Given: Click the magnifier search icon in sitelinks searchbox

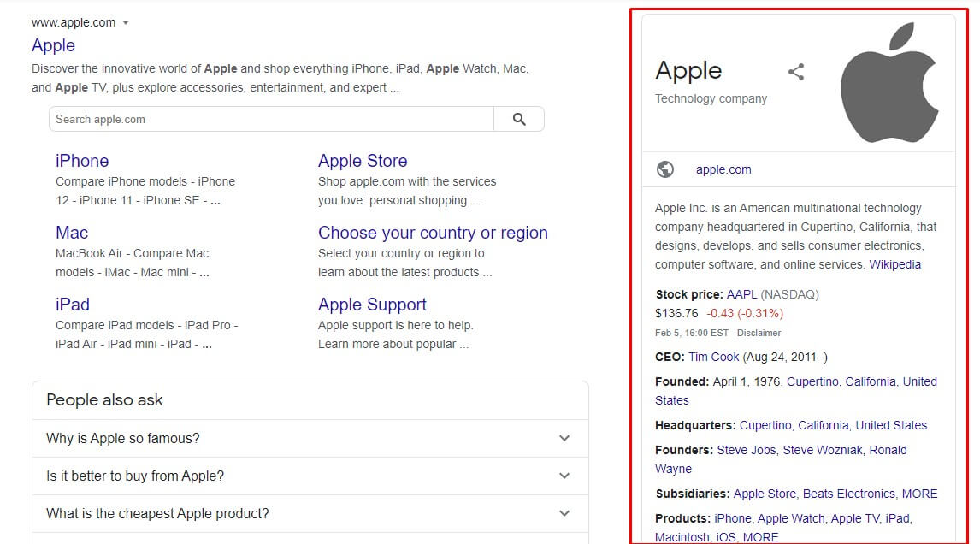Looking at the screenshot, I should (519, 120).
